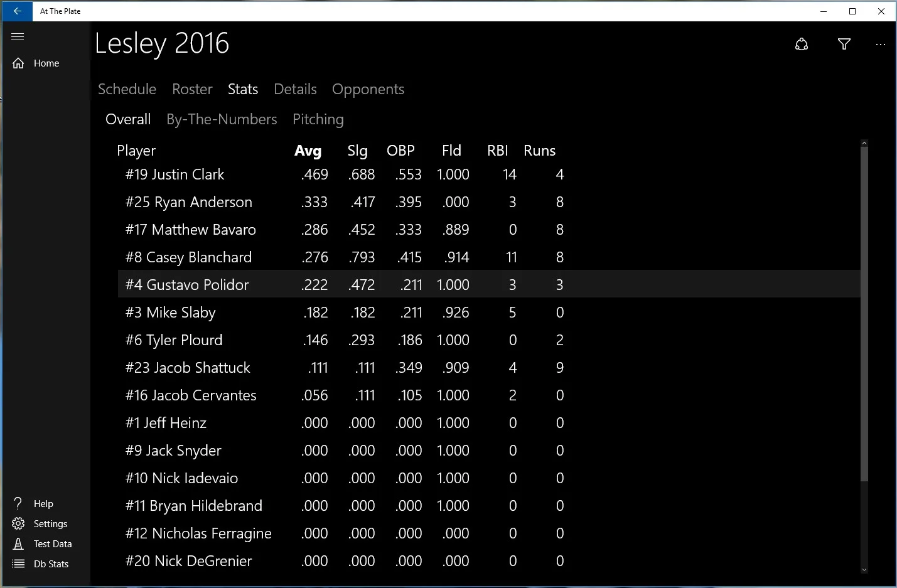Open Db Stats from sidebar
The height and width of the screenshot is (588, 897).
(x=51, y=564)
